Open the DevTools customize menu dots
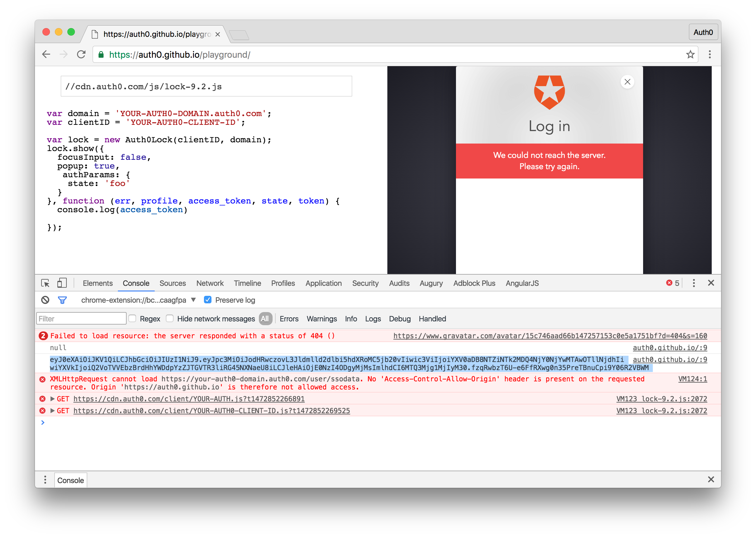This screenshot has width=756, height=538. click(694, 283)
